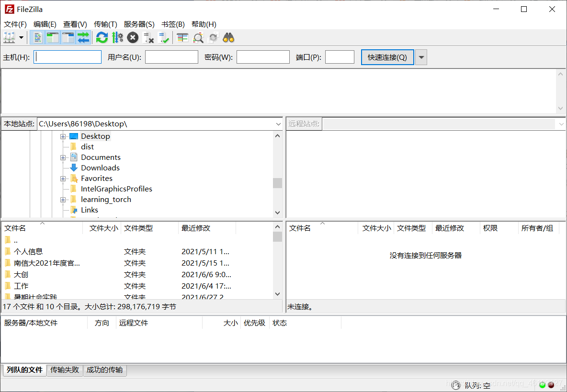Toggle message log display

coord(37,38)
